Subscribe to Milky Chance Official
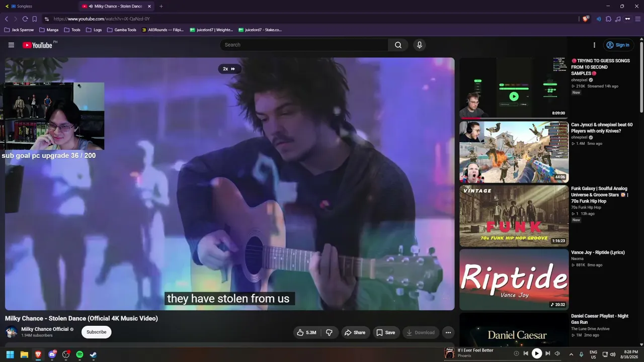Image resolution: width=644 pixels, height=362 pixels. 96,332
